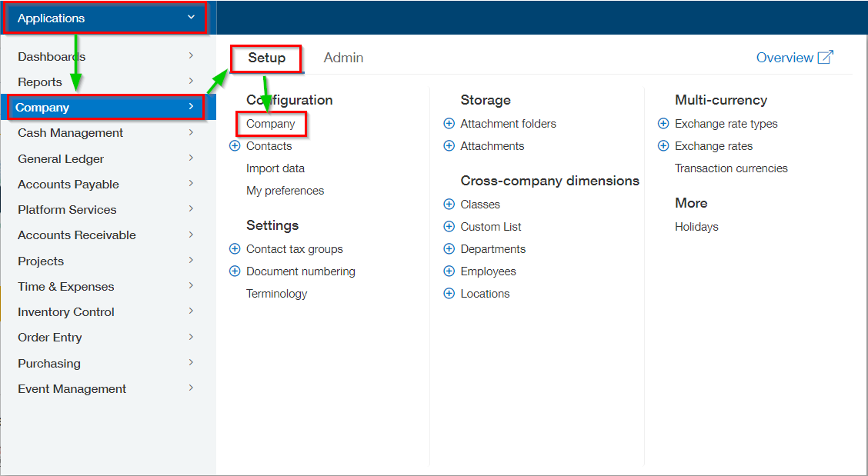Image resolution: width=868 pixels, height=476 pixels.
Task: Open the Contacts link
Action: pos(269,145)
